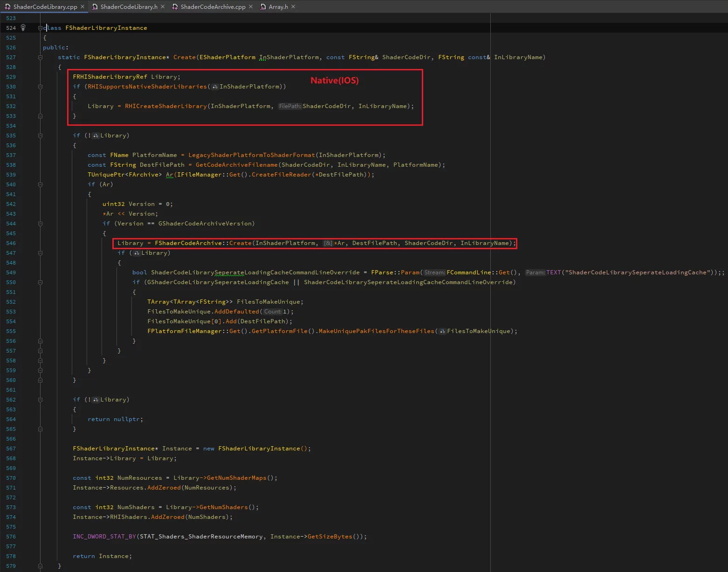728x572 pixels.
Task: Click line number 546 in the gutter
Action: coord(11,243)
